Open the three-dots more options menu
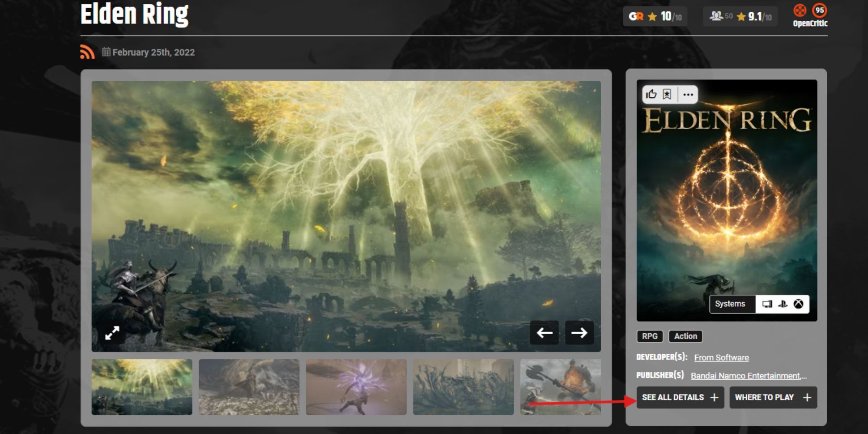 (x=688, y=95)
